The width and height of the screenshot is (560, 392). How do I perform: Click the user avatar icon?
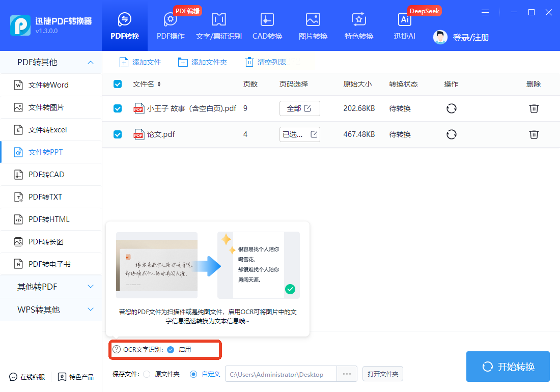440,37
